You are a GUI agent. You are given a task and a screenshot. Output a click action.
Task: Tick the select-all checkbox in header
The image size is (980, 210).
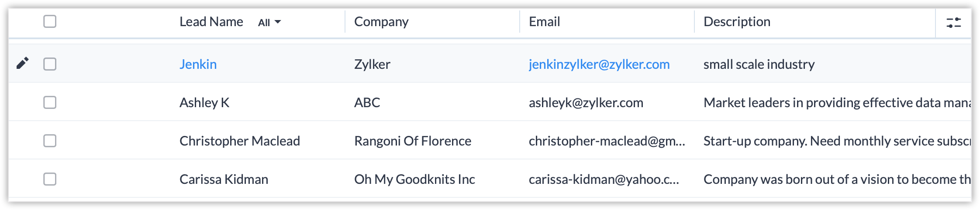(x=50, y=21)
